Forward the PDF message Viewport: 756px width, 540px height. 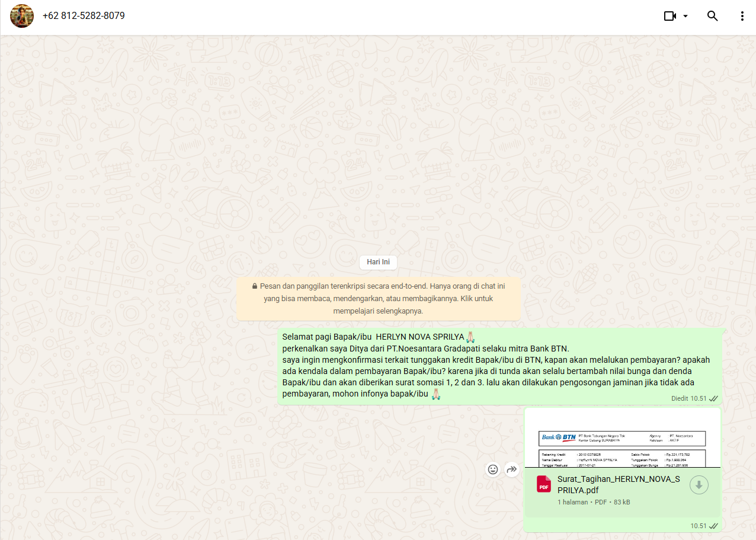click(512, 469)
